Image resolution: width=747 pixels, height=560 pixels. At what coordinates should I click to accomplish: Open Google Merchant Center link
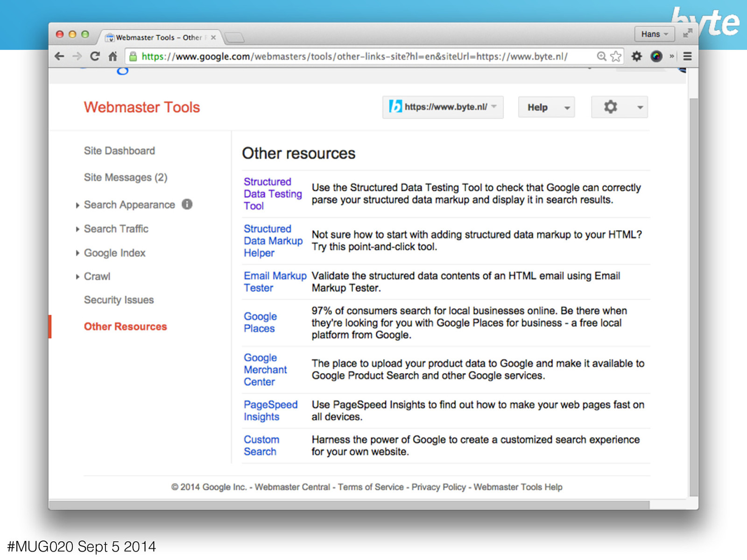pyautogui.click(x=265, y=370)
